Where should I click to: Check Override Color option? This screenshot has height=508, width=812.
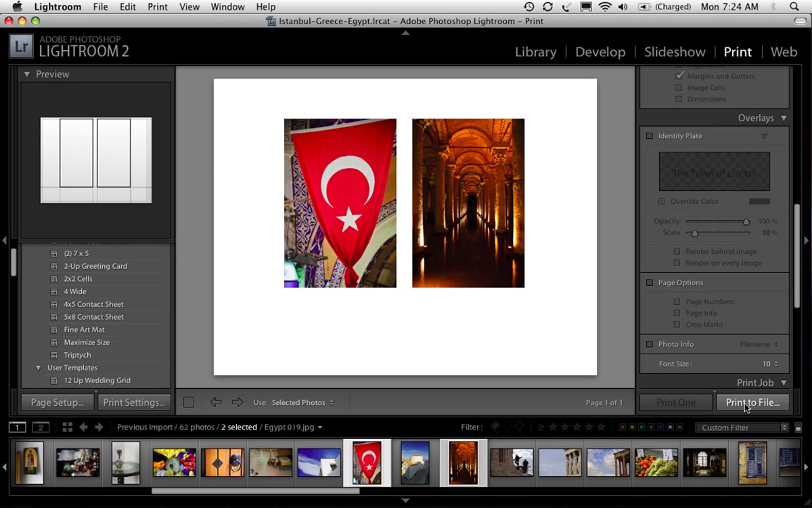pyautogui.click(x=662, y=201)
